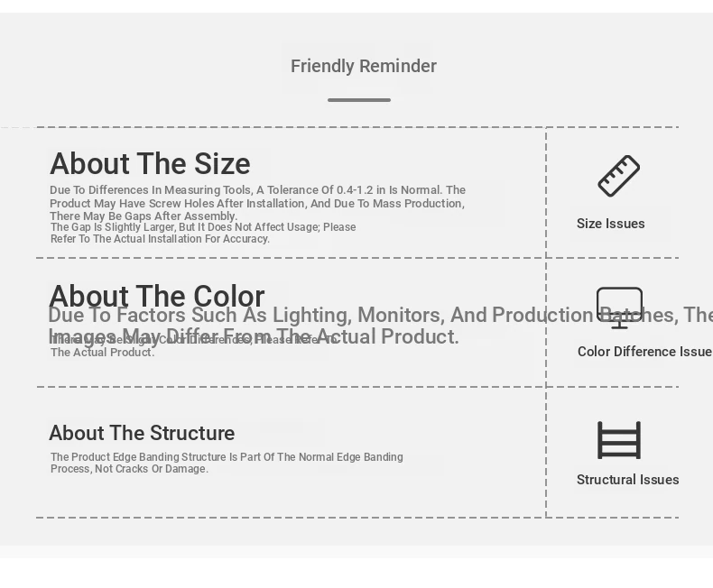Click the ruler icon for size issues
Image resolution: width=713 pixels, height=588 pixels.
click(618, 176)
